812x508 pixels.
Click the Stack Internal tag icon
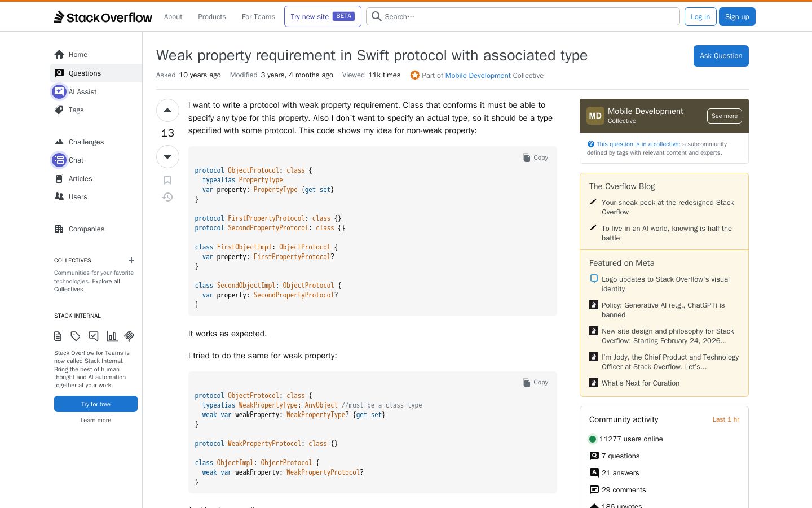pos(76,336)
